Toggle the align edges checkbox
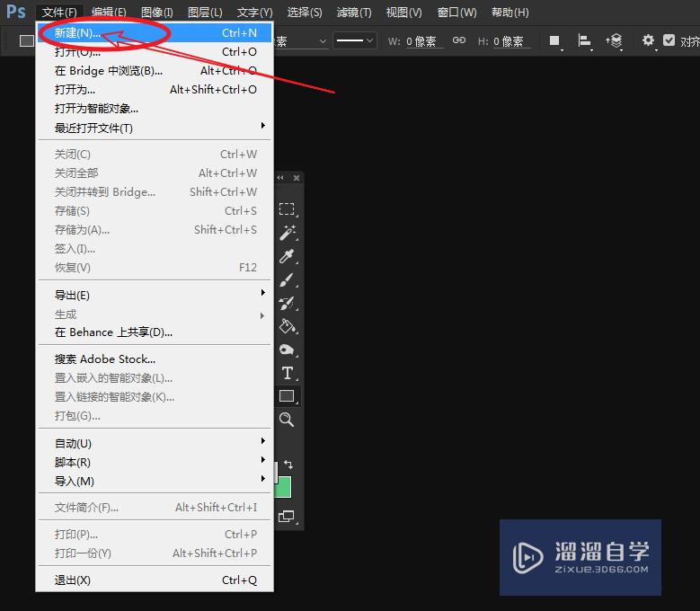This screenshot has height=611, width=700. (669, 40)
